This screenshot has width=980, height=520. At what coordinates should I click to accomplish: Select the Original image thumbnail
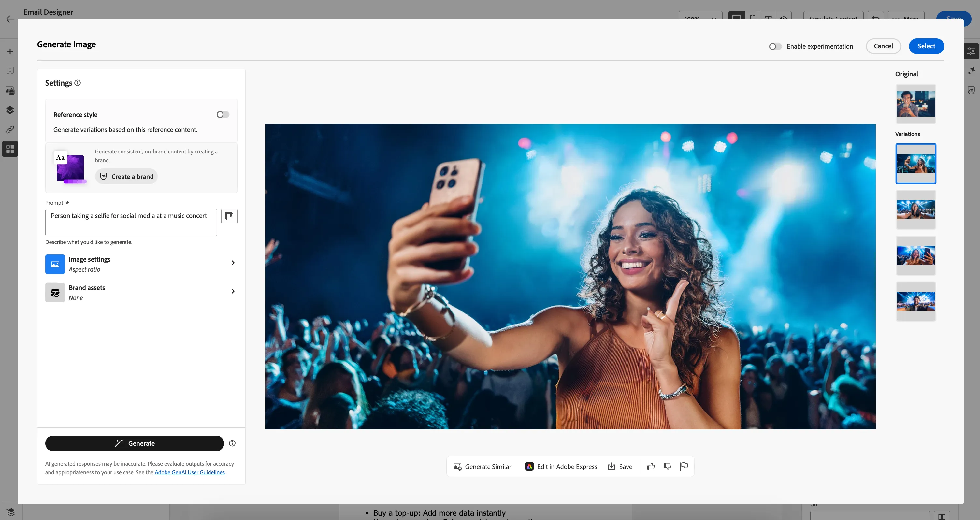[916, 104]
